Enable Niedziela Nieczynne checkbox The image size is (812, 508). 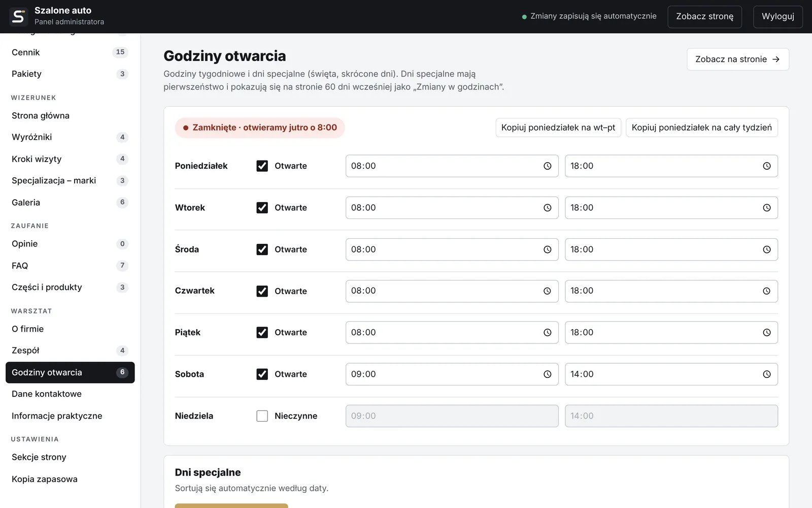[262, 416]
